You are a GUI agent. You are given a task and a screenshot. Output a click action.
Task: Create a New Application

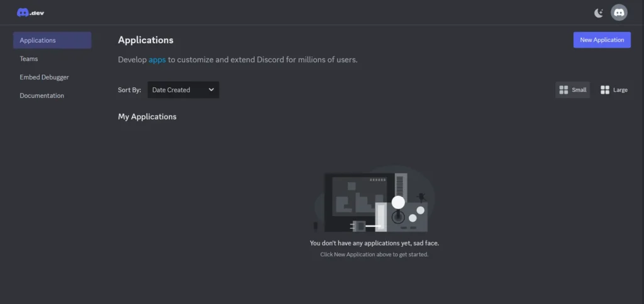[x=602, y=40]
